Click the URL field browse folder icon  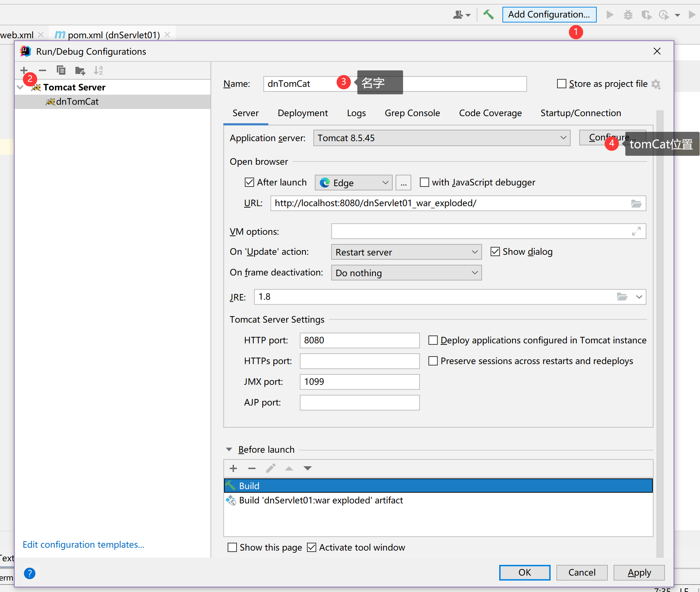636,204
